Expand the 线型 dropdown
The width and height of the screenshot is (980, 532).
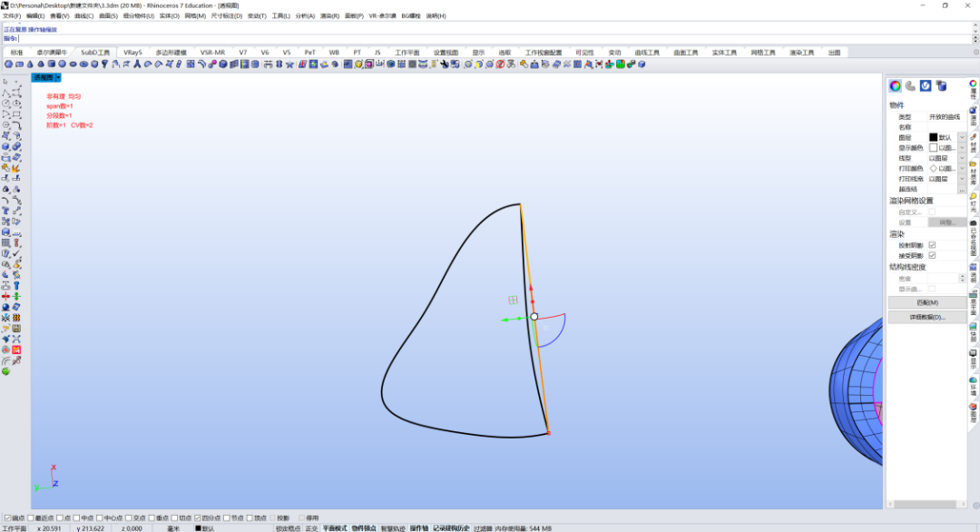click(x=962, y=158)
